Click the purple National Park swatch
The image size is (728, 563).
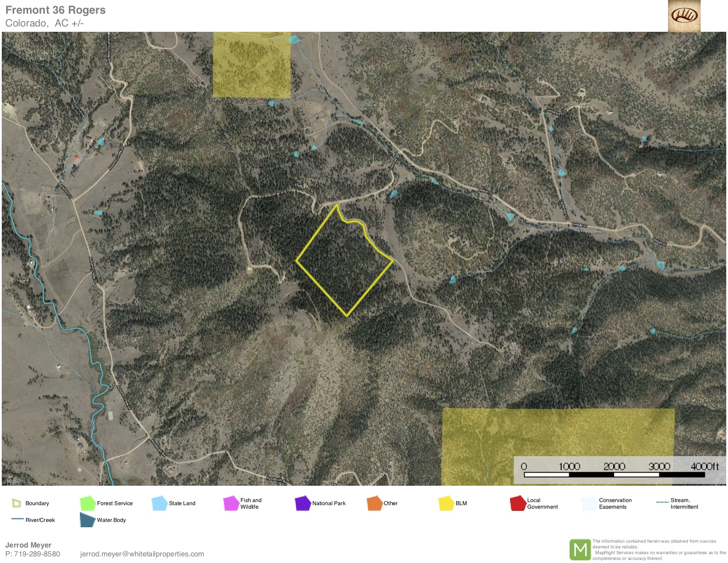tap(303, 503)
